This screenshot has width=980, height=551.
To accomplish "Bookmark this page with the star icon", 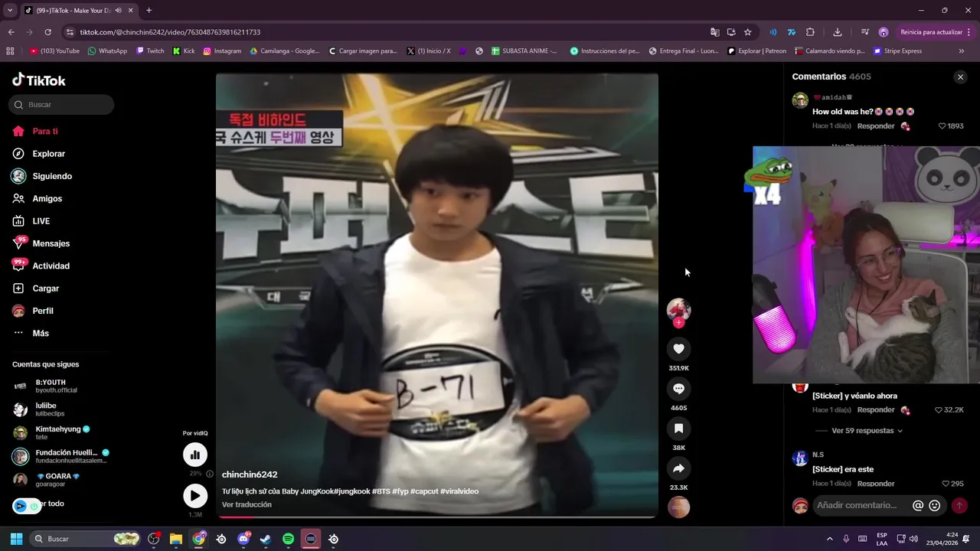I will pos(747,32).
